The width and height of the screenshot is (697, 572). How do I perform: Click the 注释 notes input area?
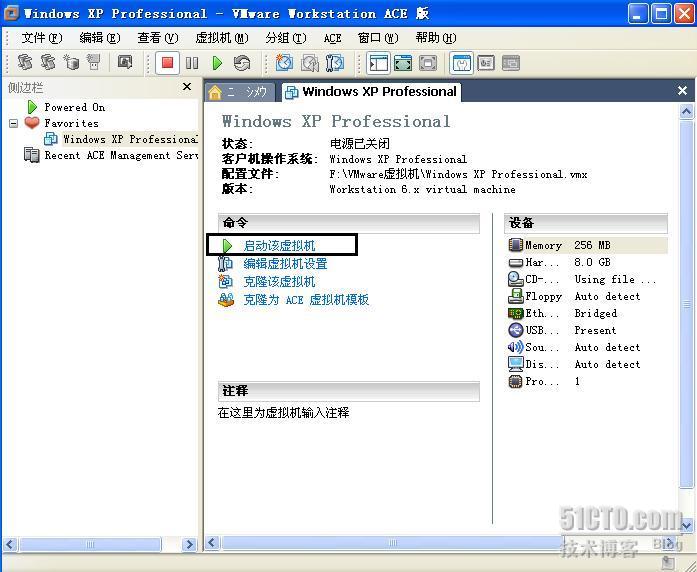(x=284, y=413)
